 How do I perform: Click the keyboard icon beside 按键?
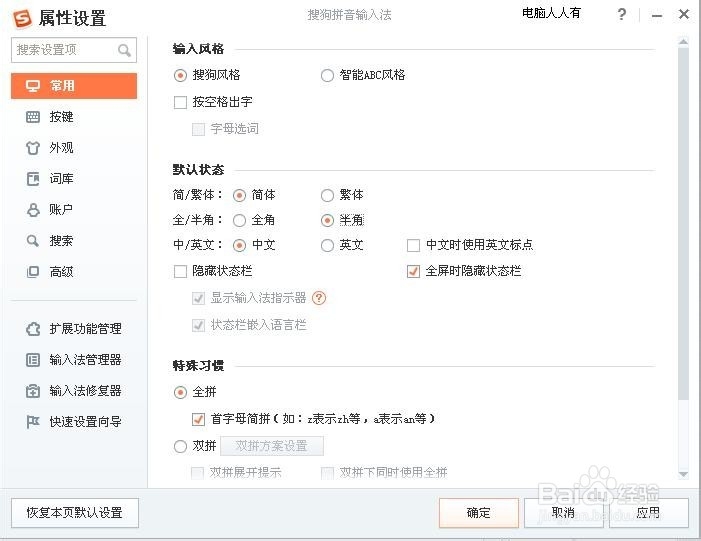(32, 117)
